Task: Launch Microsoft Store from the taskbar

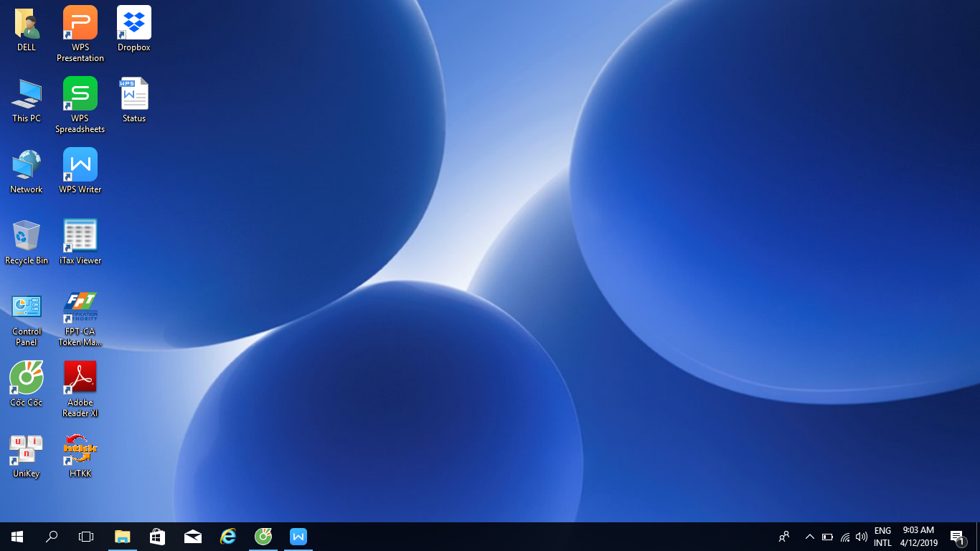Action: pos(158,537)
